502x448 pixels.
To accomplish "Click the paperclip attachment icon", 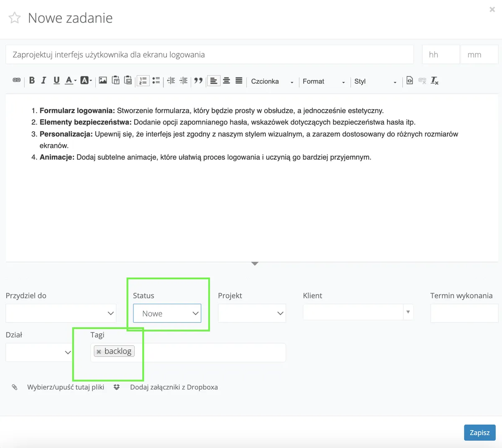I will pyautogui.click(x=15, y=387).
